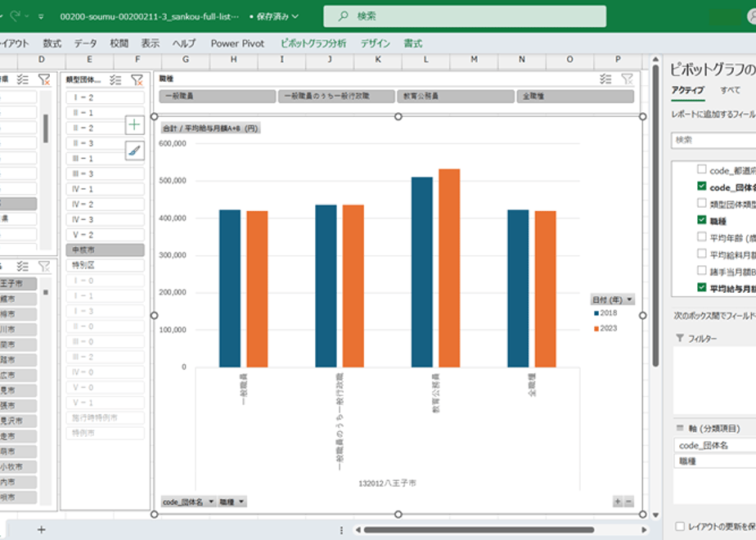Click the 合計 / 平均給与月額A+B value field button

coord(211,128)
